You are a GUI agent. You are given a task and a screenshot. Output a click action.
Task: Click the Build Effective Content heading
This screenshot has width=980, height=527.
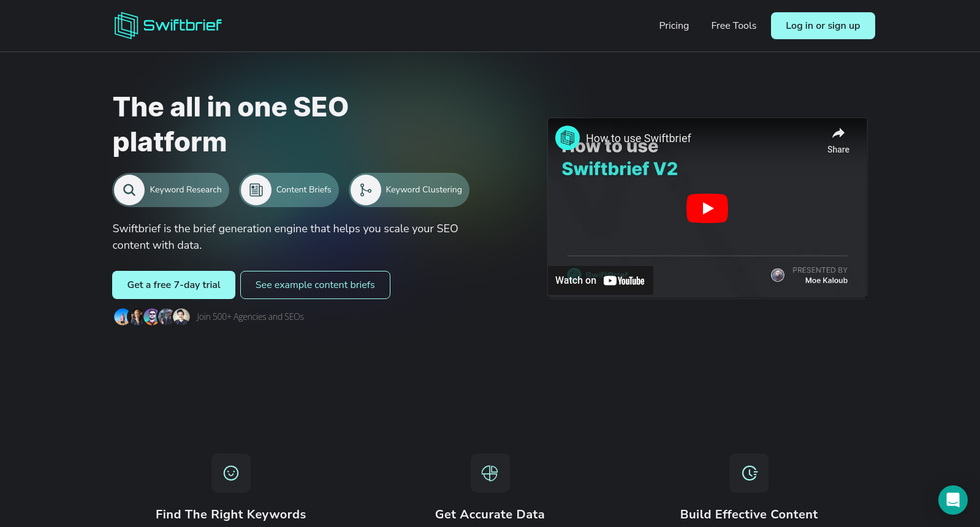pos(749,514)
